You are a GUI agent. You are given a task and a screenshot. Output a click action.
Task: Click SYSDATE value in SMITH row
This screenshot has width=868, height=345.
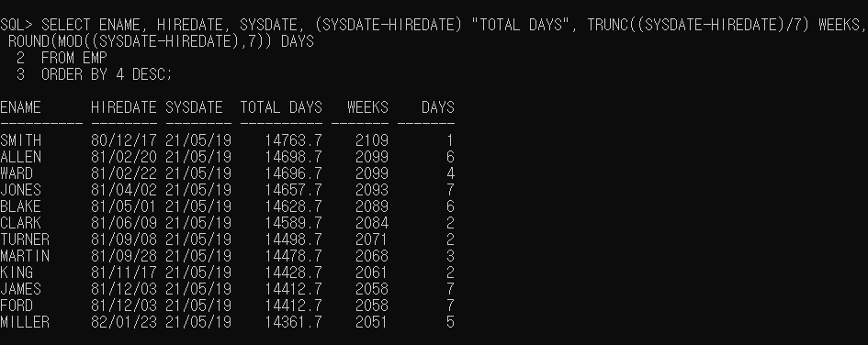point(198,140)
